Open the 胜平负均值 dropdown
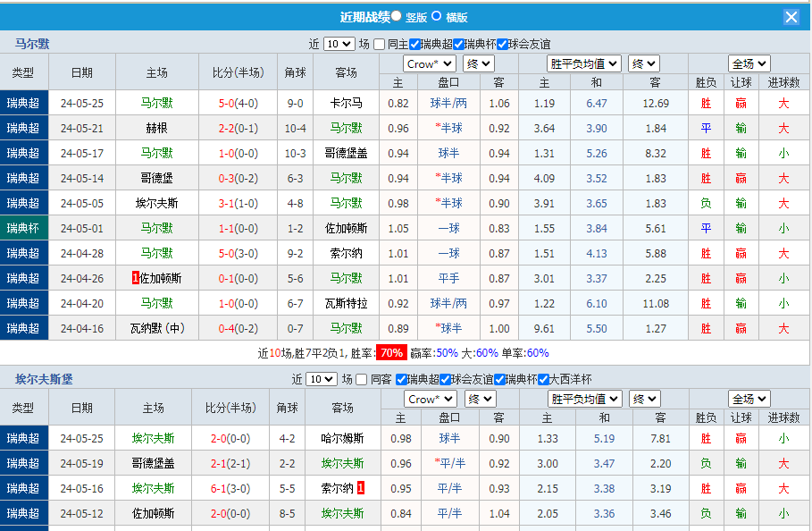Viewport: 812px width, 531px height. pyautogui.click(x=584, y=63)
